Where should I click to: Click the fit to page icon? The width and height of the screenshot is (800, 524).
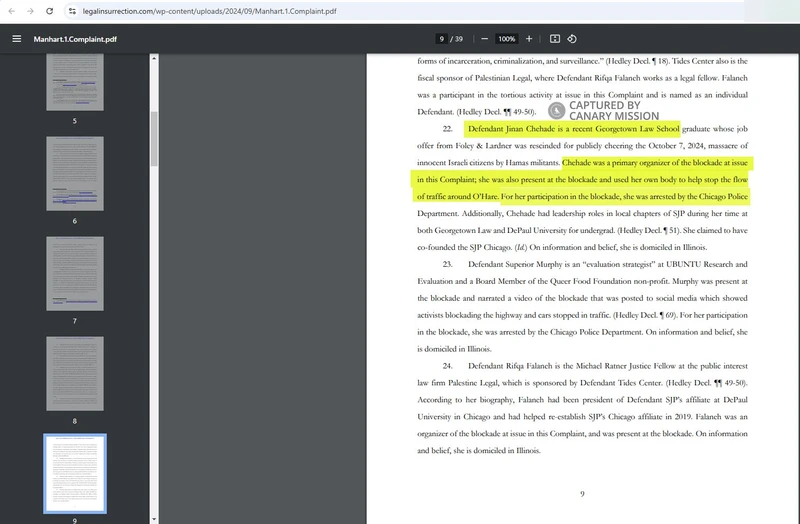pos(555,39)
